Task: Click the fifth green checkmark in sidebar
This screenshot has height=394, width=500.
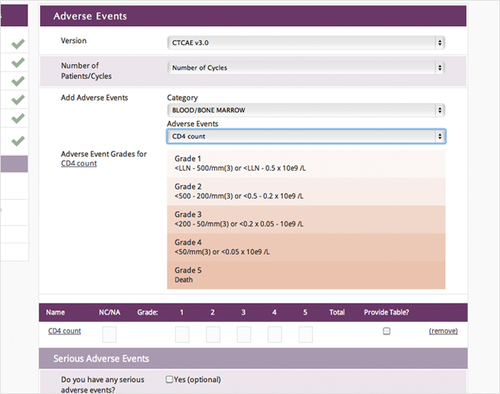Action: point(18,118)
